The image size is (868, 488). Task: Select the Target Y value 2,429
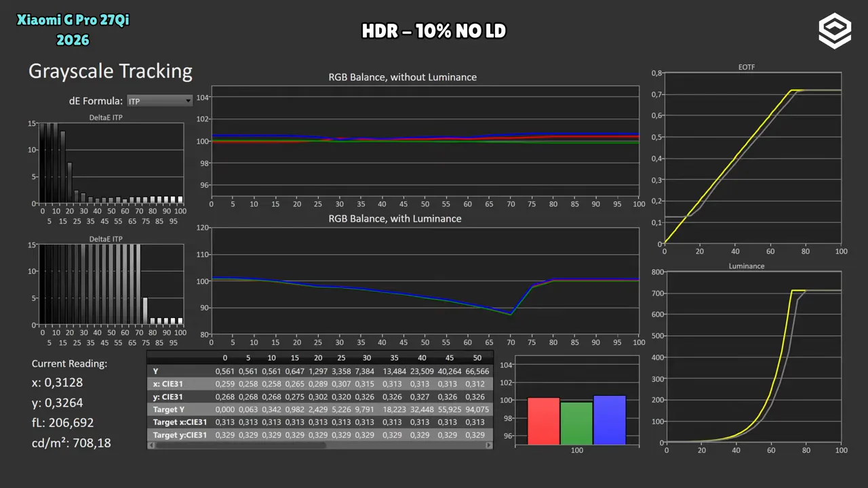pyautogui.click(x=317, y=409)
